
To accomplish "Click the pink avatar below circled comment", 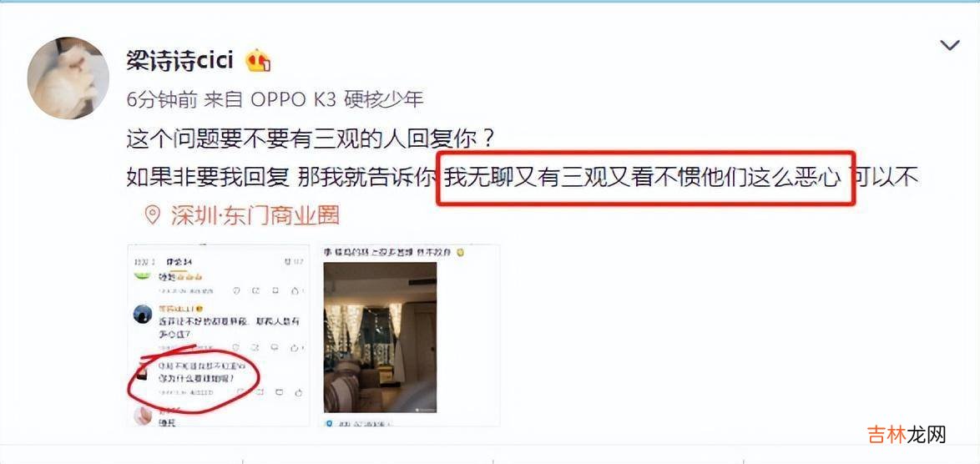I will [x=143, y=416].
